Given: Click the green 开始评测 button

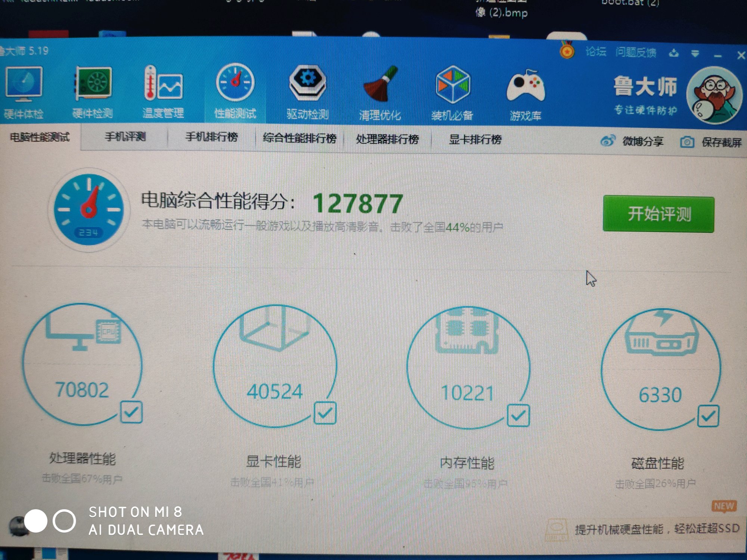Looking at the screenshot, I should (x=658, y=214).
